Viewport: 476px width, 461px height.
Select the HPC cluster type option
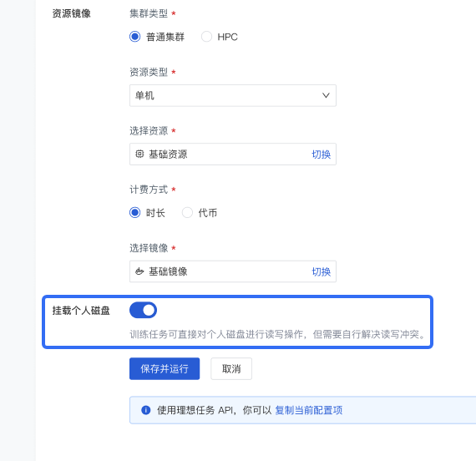click(206, 37)
